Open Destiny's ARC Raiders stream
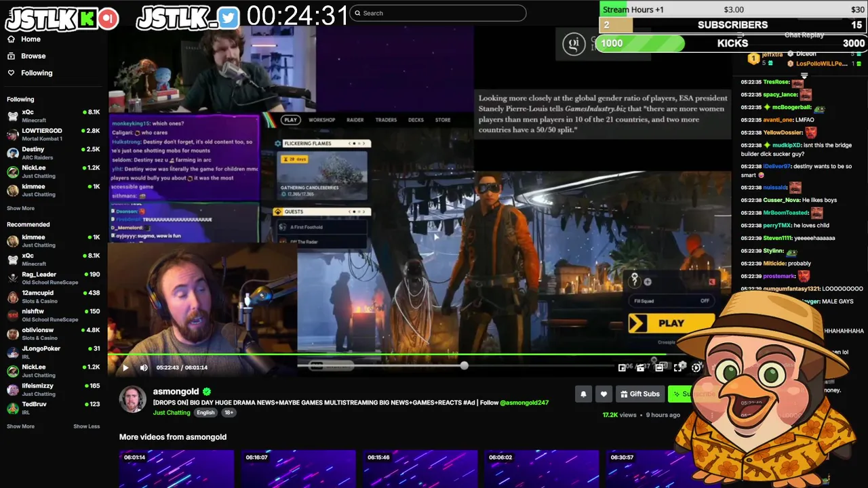The width and height of the screenshot is (868, 488). 54,153
